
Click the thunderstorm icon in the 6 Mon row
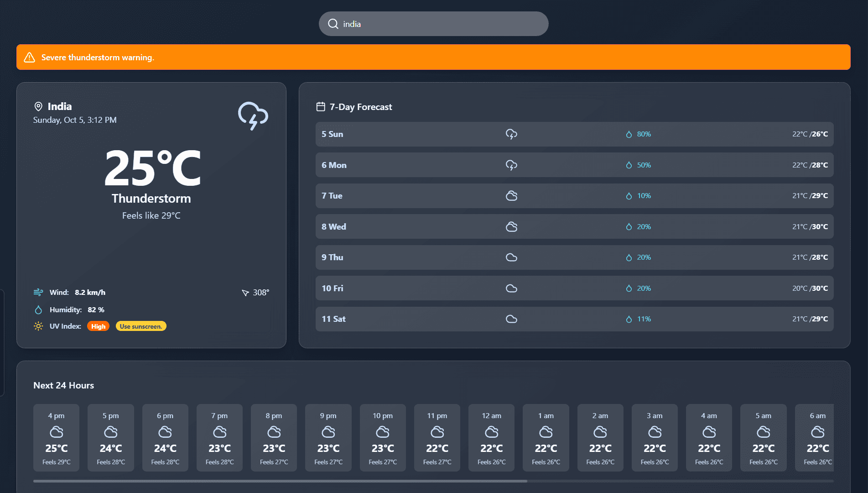(x=511, y=165)
